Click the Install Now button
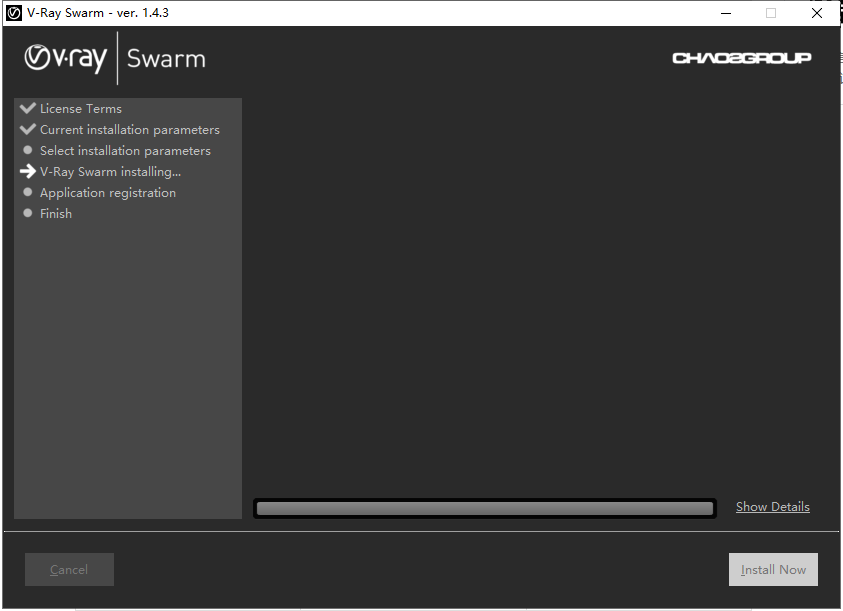 coord(773,570)
